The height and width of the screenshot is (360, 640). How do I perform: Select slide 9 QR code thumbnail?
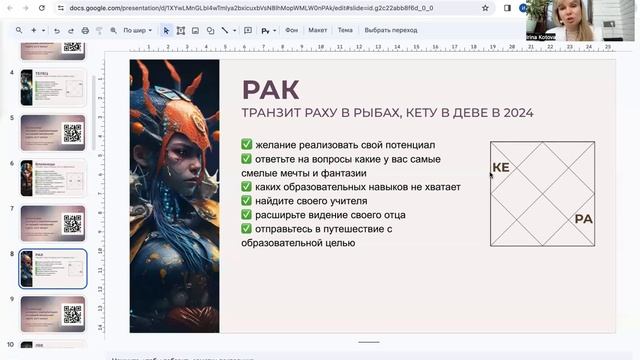pyautogui.click(x=53, y=314)
